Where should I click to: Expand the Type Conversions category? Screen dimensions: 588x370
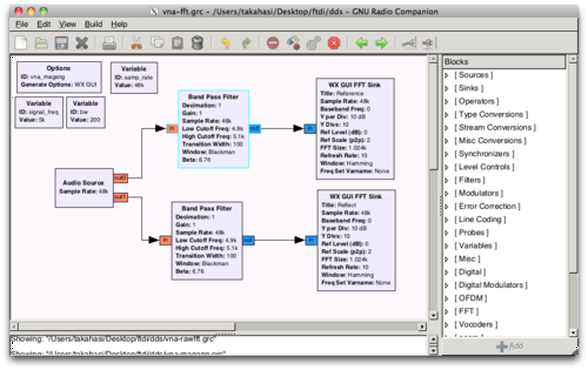(x=447, y=115)
